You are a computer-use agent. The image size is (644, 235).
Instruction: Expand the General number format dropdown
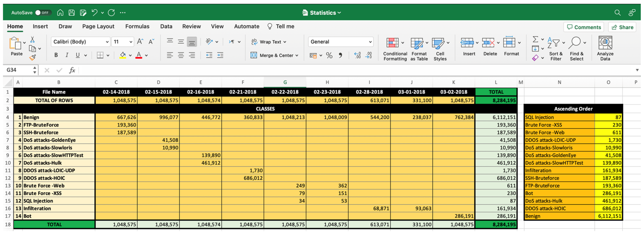coord(370,42)
